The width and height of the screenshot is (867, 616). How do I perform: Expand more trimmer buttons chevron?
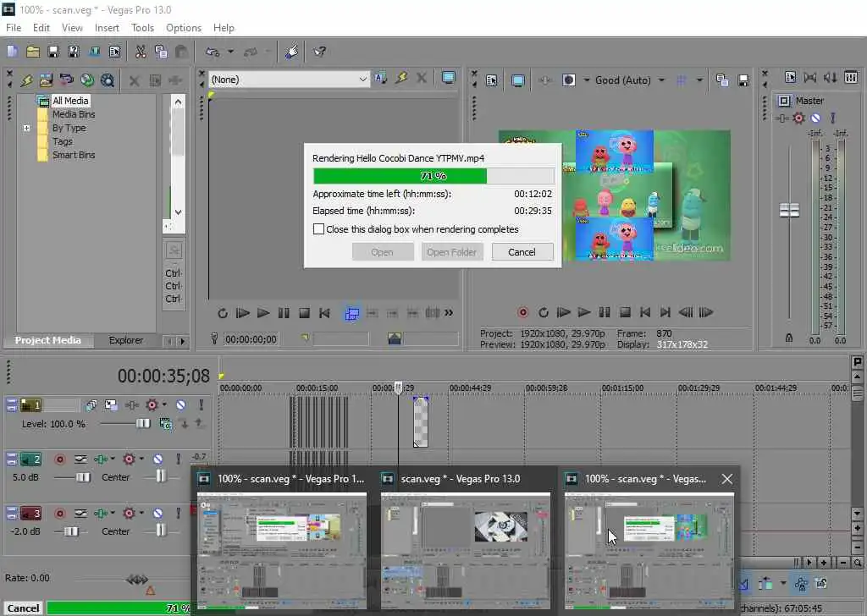449,313
